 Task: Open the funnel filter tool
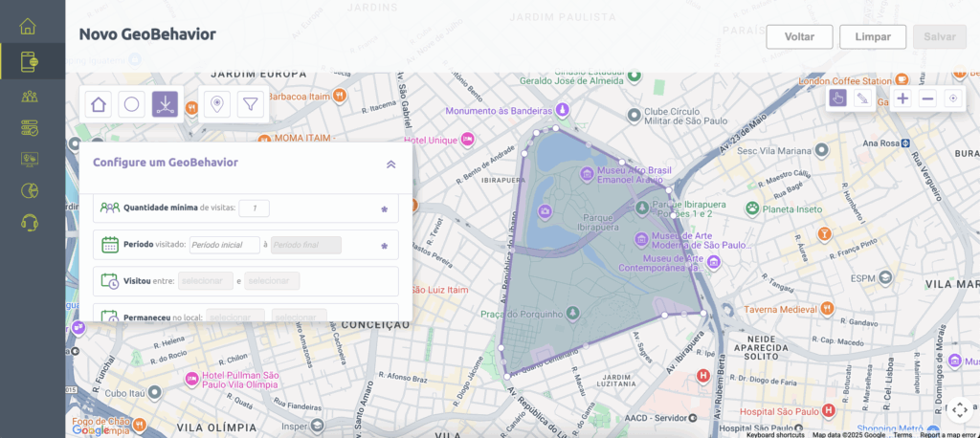coord(250,104)
